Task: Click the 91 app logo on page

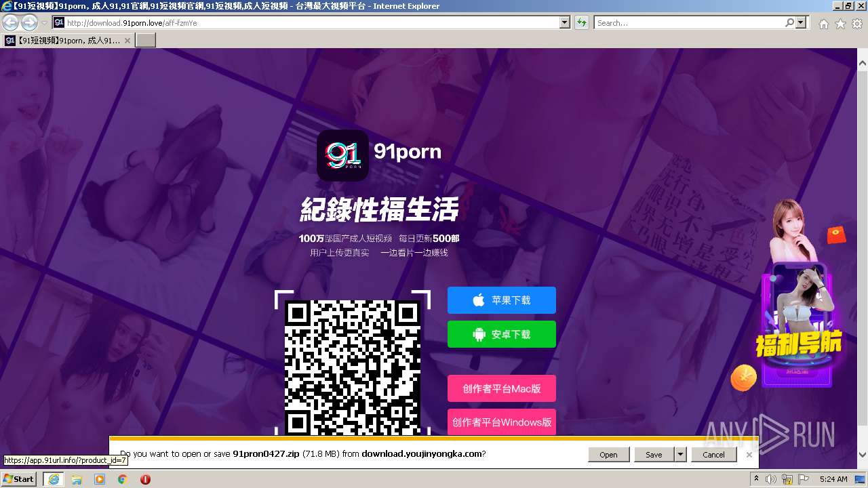Action: (342, 155)
